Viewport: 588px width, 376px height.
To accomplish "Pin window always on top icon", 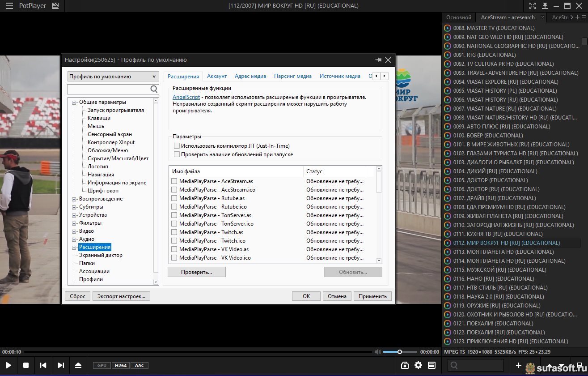I will tap(544, 6).
